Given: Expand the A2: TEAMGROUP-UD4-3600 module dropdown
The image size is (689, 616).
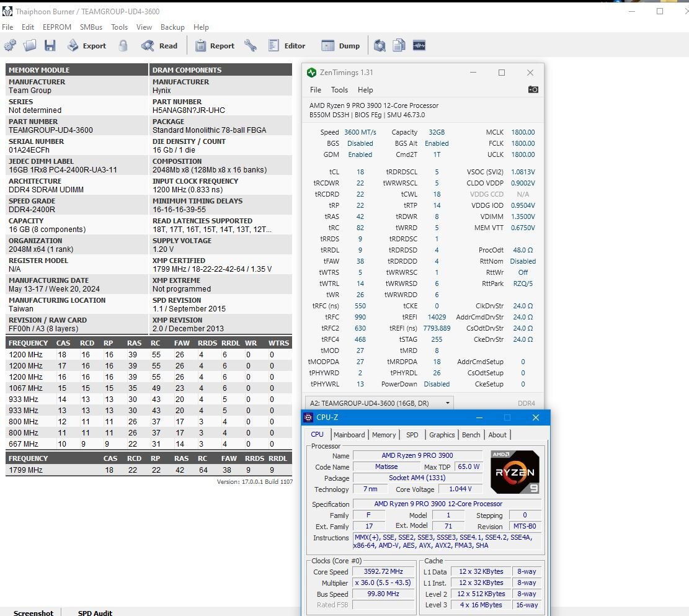Looking at the screenshot, I should click(x=379, y=403).
